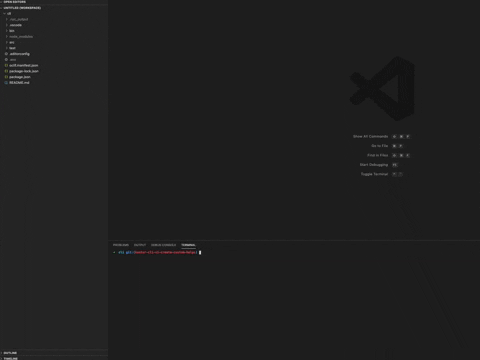480x360 pixels.
Task: Click the Toggle Terminal hint
Action: point(374,174)
